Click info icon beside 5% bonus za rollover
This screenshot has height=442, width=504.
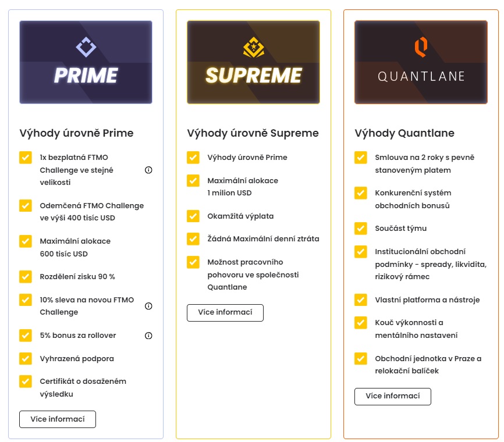point(148,336)
